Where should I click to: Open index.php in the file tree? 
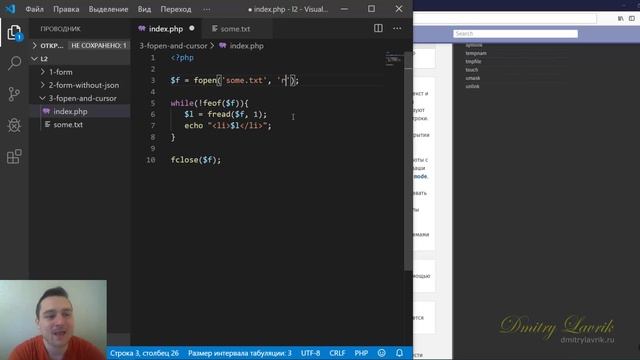[70, 111]
